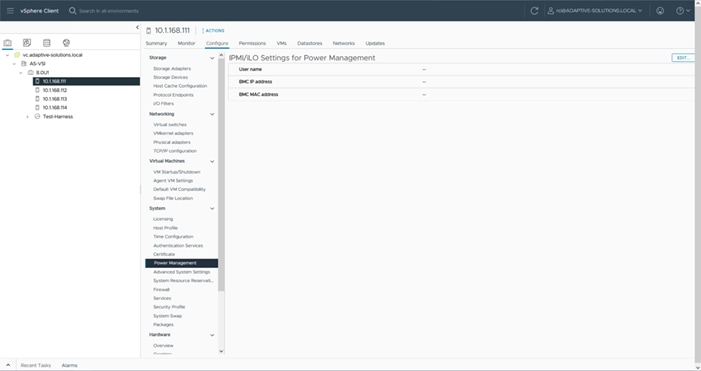Image resolution: width=701 pixels, height=371 pixels.
Task: Open VMkernel adapters settings
Action: coord(173,133)
